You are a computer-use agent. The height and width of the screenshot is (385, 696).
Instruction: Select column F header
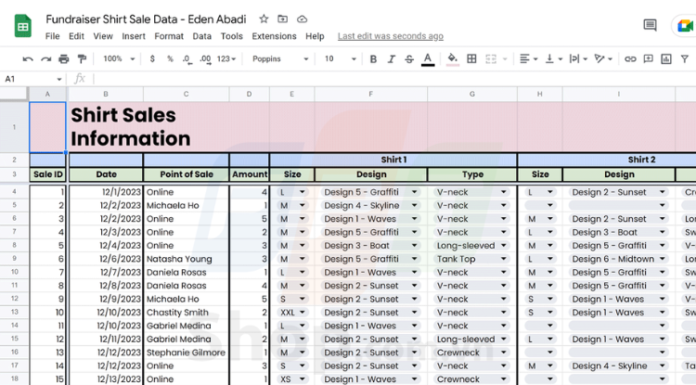click(371, 94)
